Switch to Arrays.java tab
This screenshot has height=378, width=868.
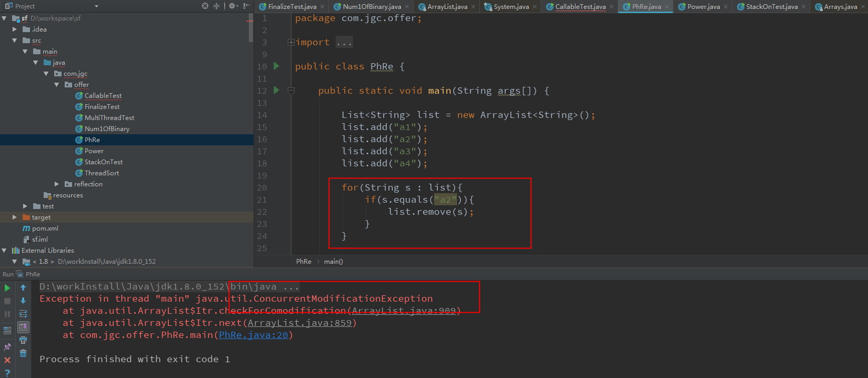840,6
